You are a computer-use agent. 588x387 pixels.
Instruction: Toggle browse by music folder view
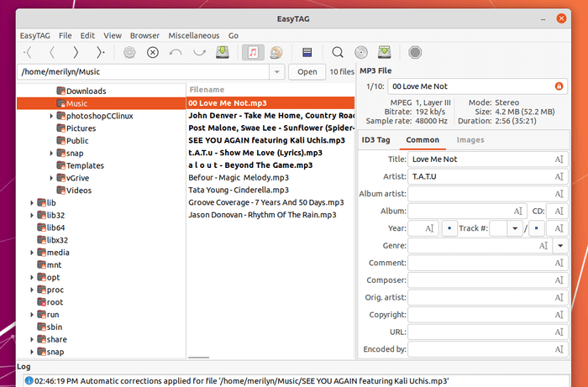point(253,52)
